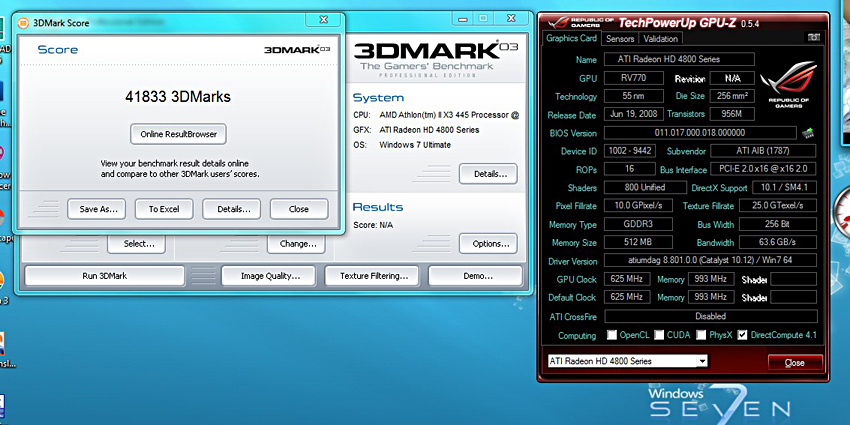The image size is (850, 425).
Task: Open the Image Quality settings
Action: [x=269, y=275]
